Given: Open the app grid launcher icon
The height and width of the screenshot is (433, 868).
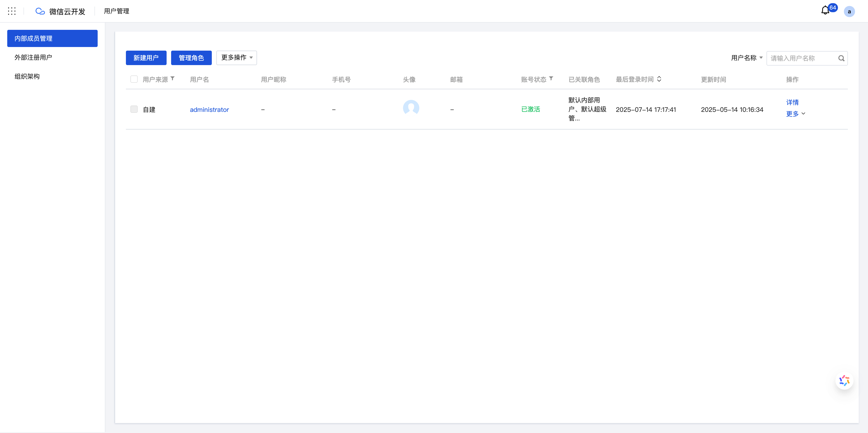Looking at the screenshot, I should [12, 11].
